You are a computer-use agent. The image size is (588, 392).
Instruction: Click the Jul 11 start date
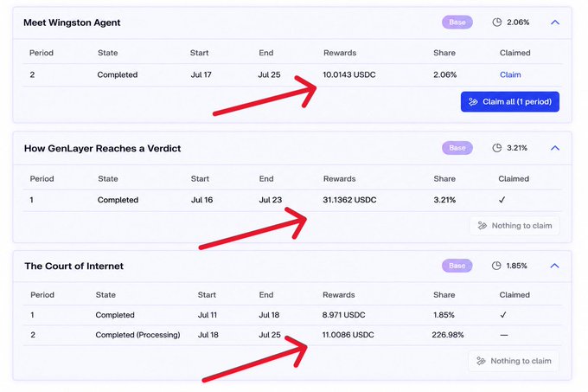click(x=208, y=315)
